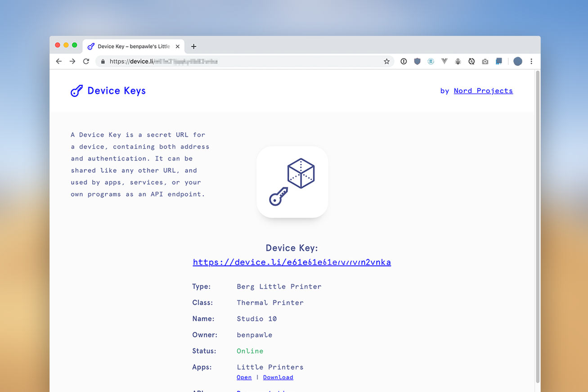Open the Chrome three-dot menu
Screen dimensions: 588x392
click(x=531, y=61)
